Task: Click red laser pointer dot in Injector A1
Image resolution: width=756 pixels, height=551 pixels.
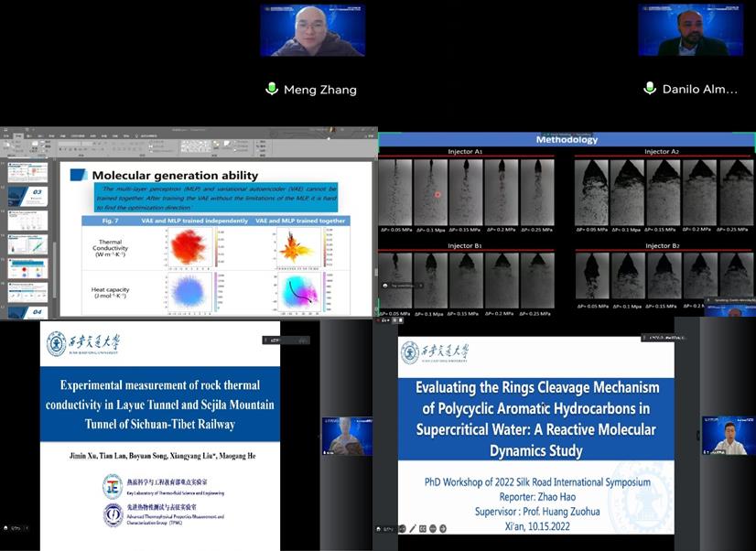Action: point(437,194)
